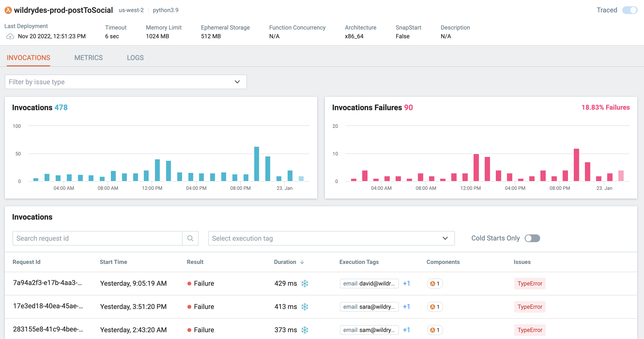Viewport: 644px width, 339px height.
Task: Toggle the Traced switch off
Action: [629, 10]
